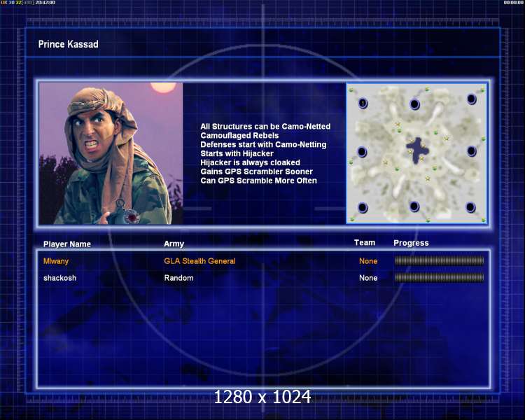Click Mlwany's loading progress bar
525x420 pixels.
coord(440,260)
